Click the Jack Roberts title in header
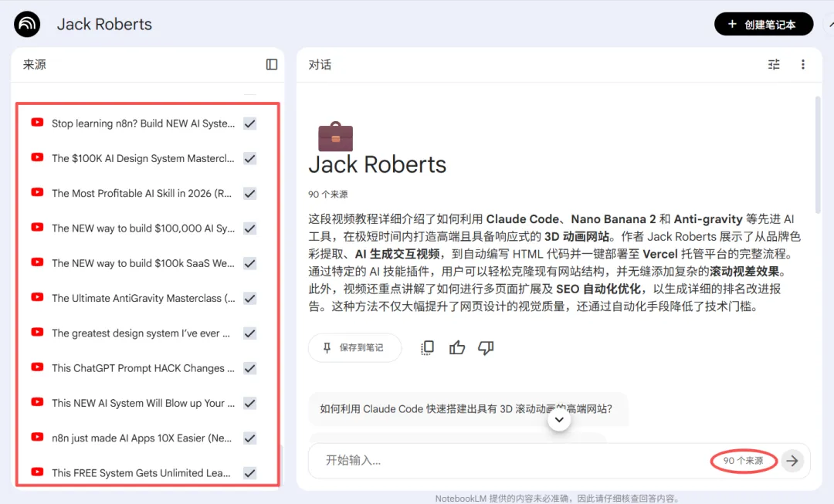 (104, 25)
